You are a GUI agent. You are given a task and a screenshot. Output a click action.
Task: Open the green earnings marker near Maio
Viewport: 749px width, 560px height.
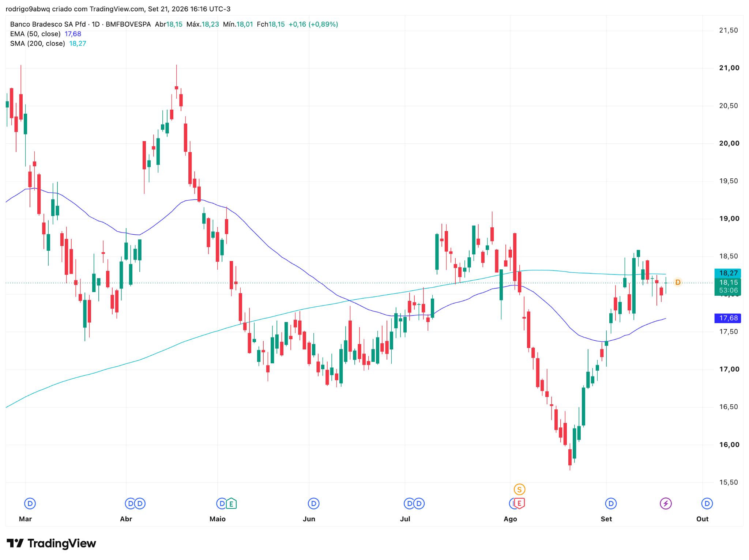[x=231, y=504]
